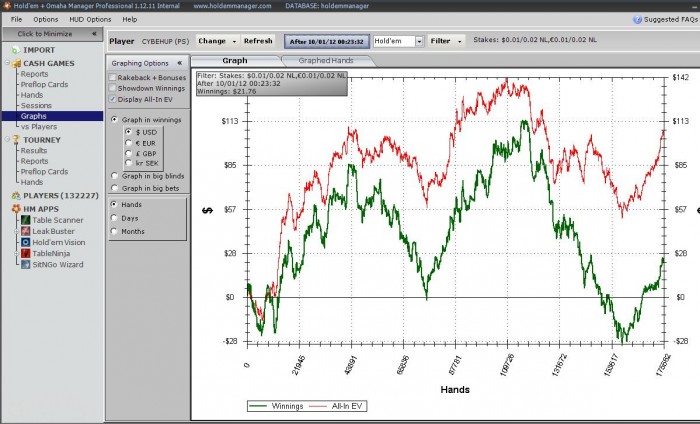Select Graph in winnings radio button

(x=115, y=120)
